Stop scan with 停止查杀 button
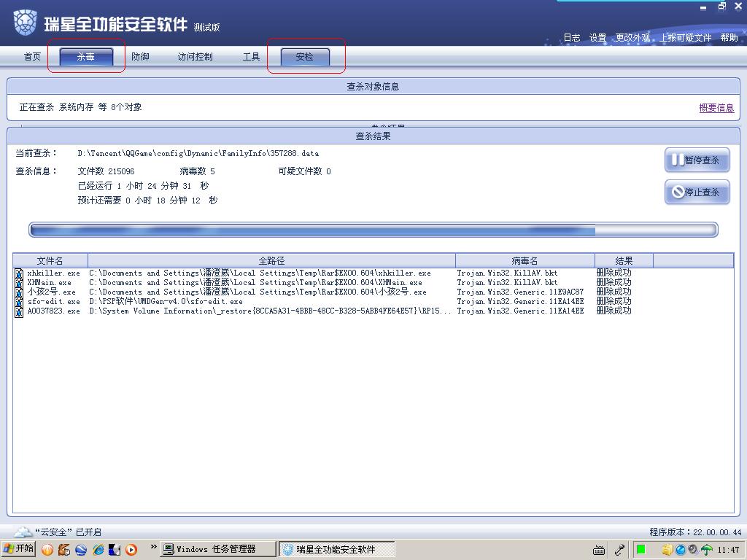747x560 pixels. [697, 192]
